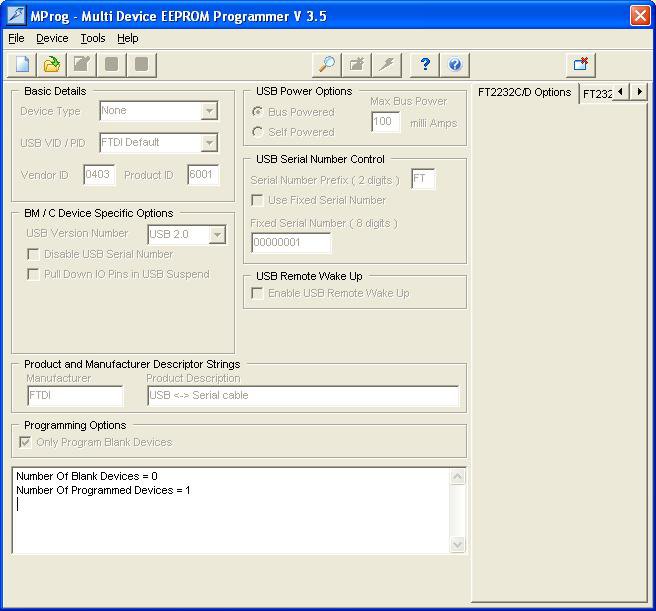Click the Max Bus Power field
The width and height of the screenshot is (656, 611).
[x=386, y=122]
